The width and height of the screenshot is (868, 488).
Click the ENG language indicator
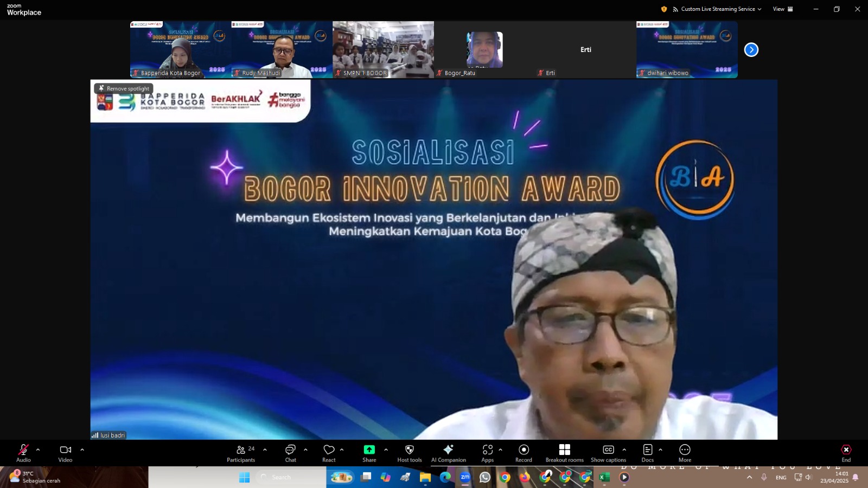781,477
